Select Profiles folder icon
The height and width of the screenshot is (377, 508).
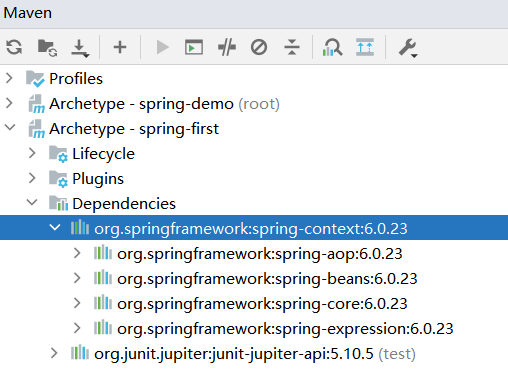pos(35,79)
